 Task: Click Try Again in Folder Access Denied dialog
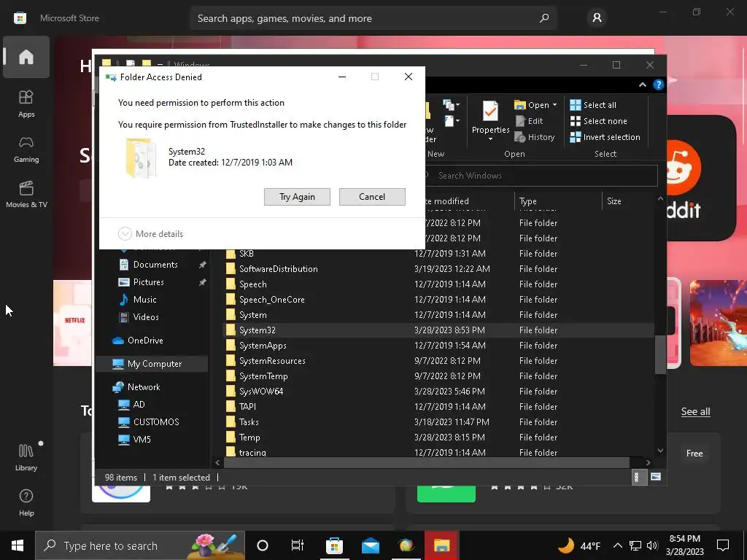click(x=297, y=197)
